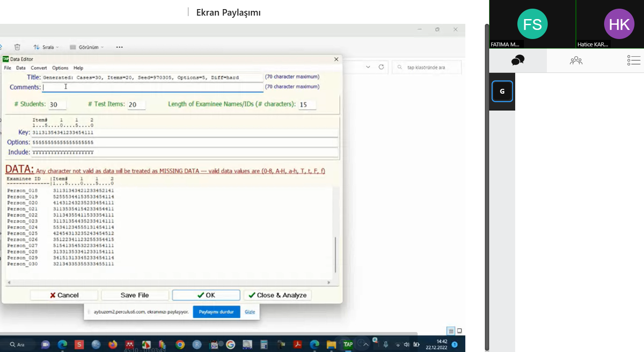Click the trash delete icon in Explorer
The height and width of the screenshot is (352, 644).
coord(17,47)
